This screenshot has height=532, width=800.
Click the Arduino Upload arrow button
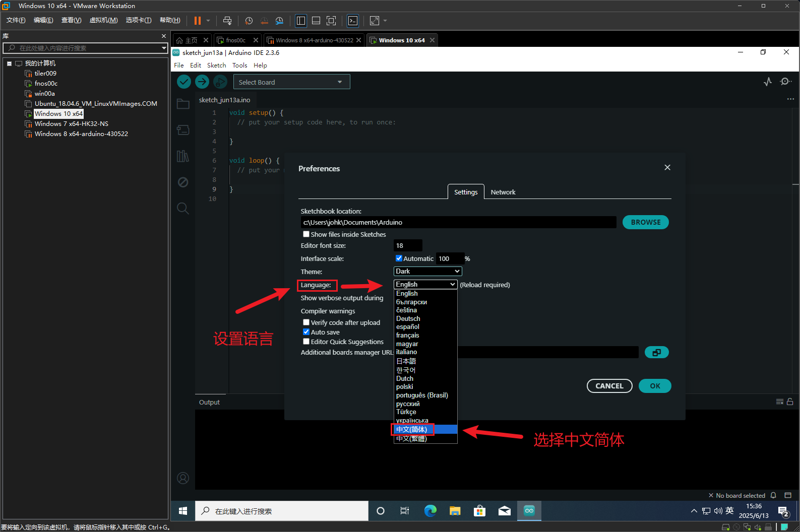(202, 81)
